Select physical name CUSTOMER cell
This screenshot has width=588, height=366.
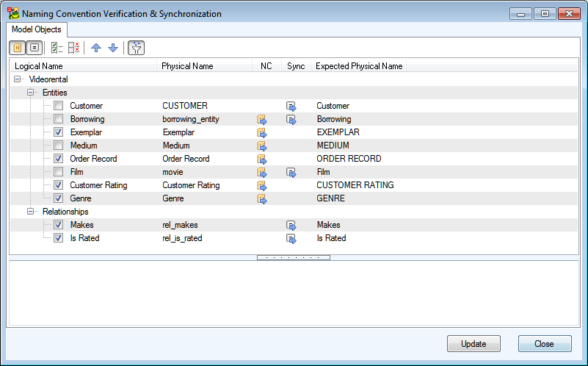(185, 106)
